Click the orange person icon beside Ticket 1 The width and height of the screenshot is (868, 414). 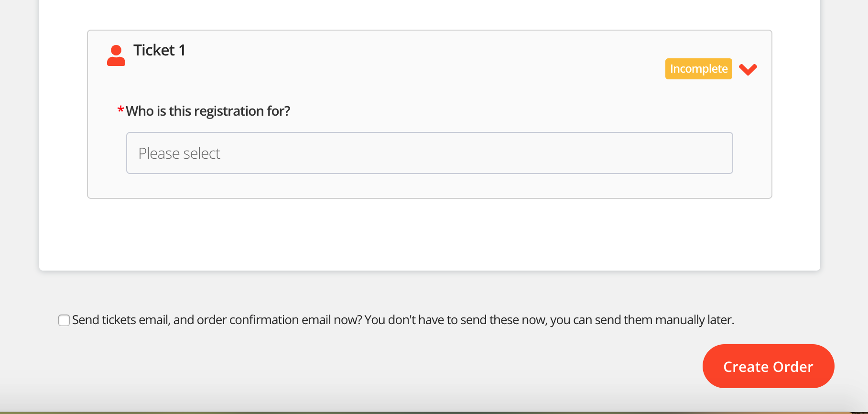[116, 55]
